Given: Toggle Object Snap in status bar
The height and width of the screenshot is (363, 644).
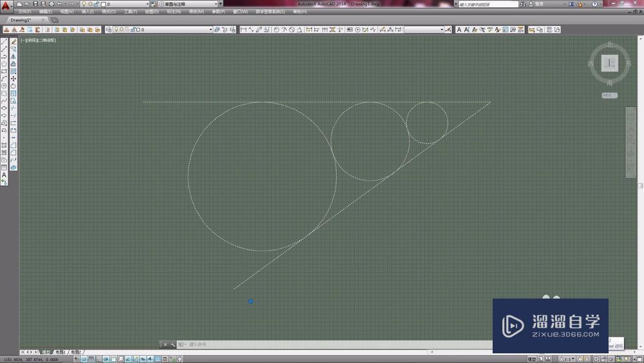Looking at the screenshot, I should pyautogui.click(x=113, y=359).
